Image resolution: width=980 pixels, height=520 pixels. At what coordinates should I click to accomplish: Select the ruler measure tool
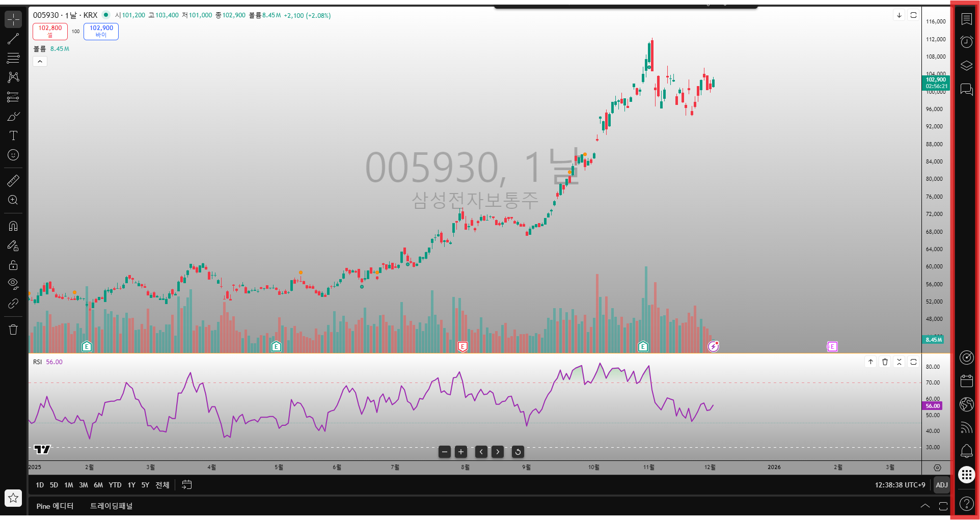tap(13, 180)
